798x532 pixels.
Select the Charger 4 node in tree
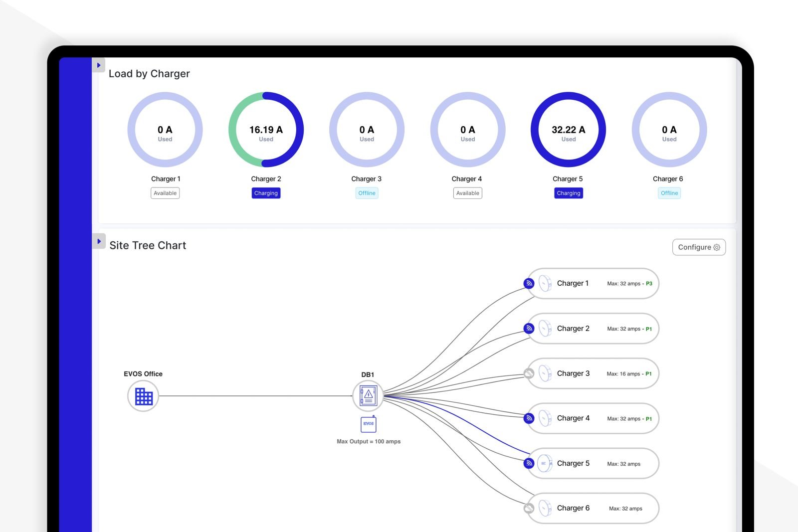594,418
